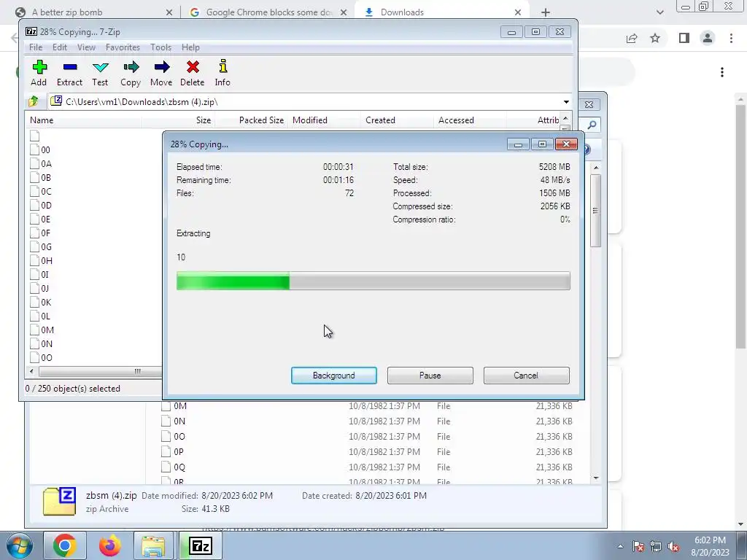Open Chrome's three-dot main menu
This screenshot has height=560, width=747.
coord(731,39)
